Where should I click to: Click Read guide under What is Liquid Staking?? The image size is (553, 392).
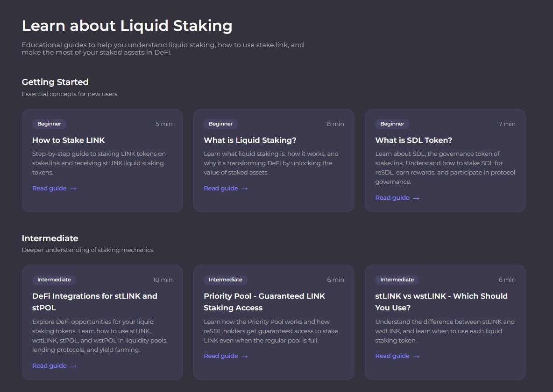click(x=221, y=188)
